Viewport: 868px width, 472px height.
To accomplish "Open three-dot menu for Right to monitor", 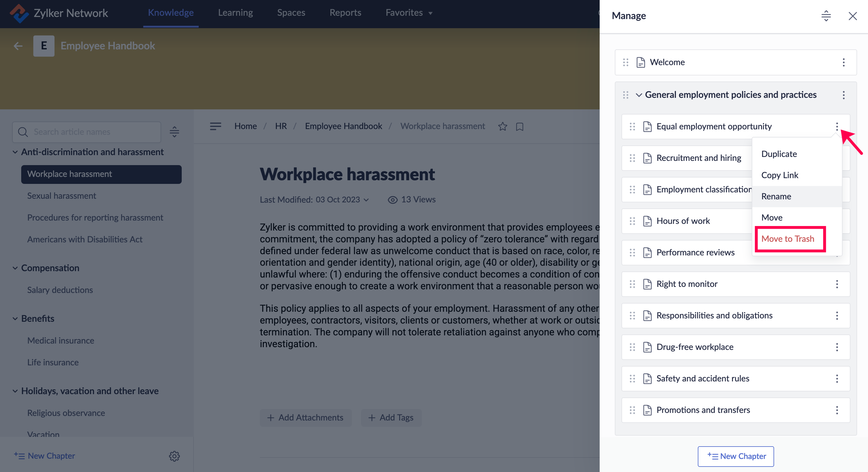I will click(x=837, y=284).
